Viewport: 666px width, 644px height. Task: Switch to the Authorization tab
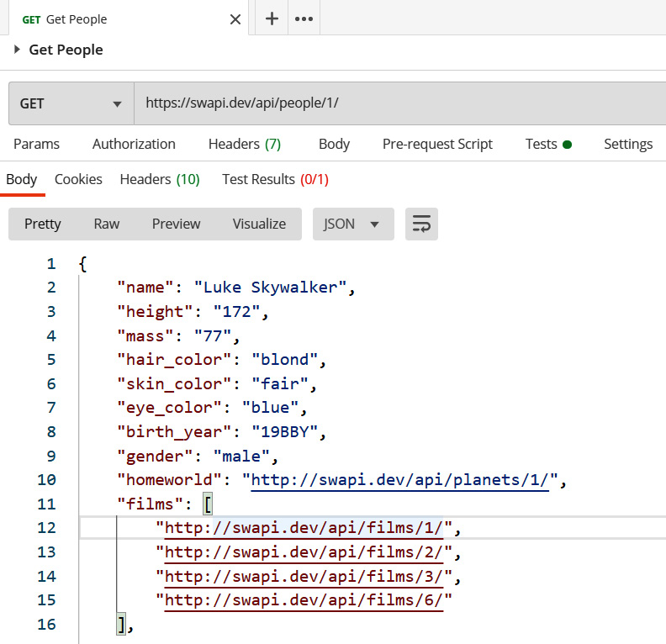134,144
